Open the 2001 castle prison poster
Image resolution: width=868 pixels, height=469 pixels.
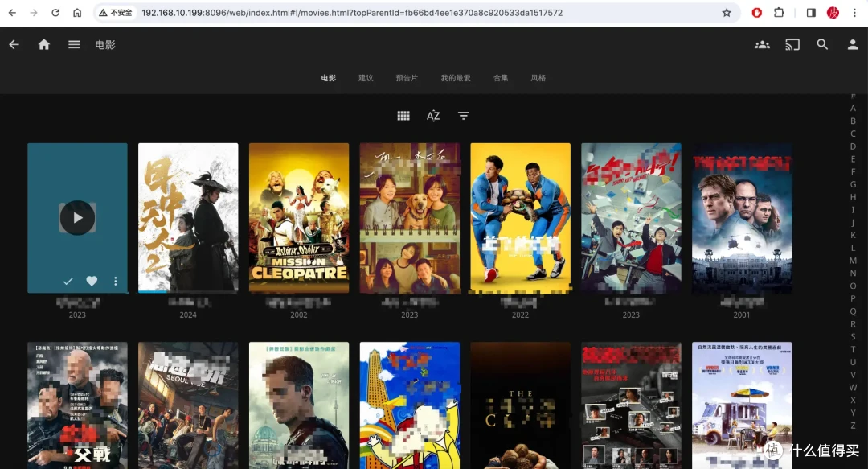coord(742,218)
